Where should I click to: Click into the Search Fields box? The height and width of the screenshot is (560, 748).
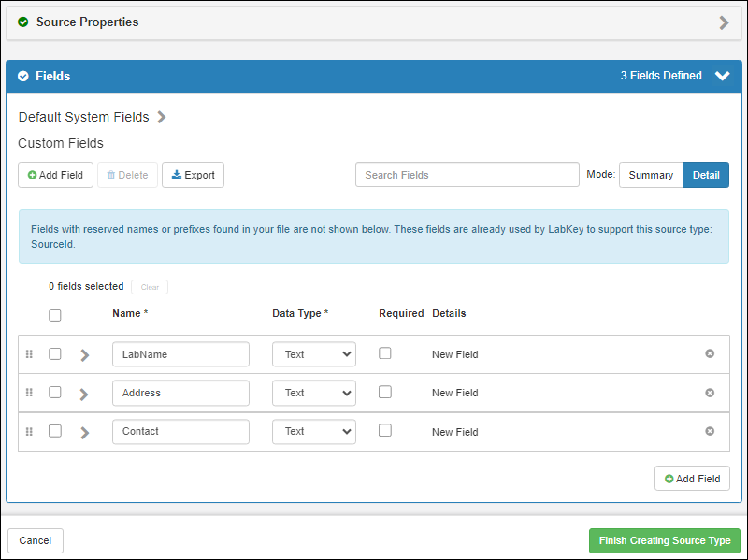467,175
